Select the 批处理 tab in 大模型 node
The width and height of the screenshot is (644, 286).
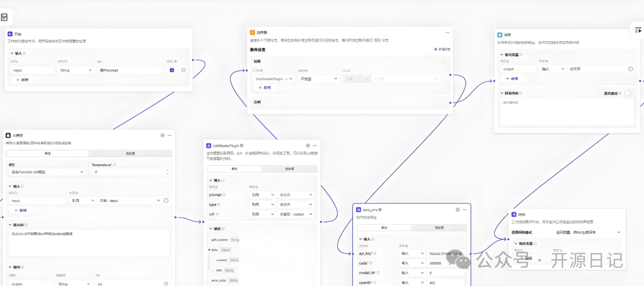pyautogui.click(x=130, y=154)
